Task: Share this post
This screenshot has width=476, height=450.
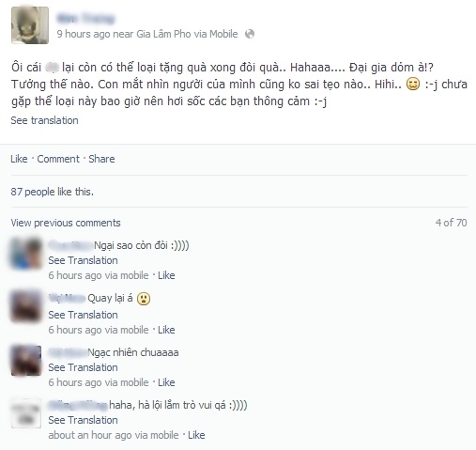Action: coord(101,159)
